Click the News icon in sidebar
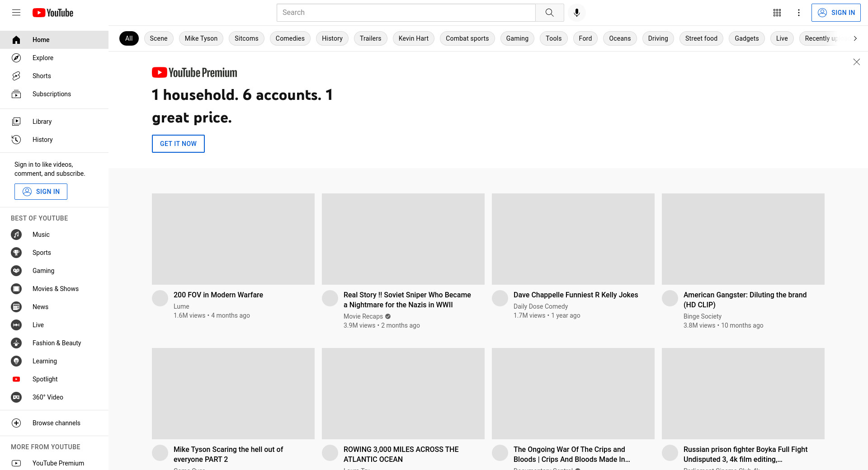 16,307
